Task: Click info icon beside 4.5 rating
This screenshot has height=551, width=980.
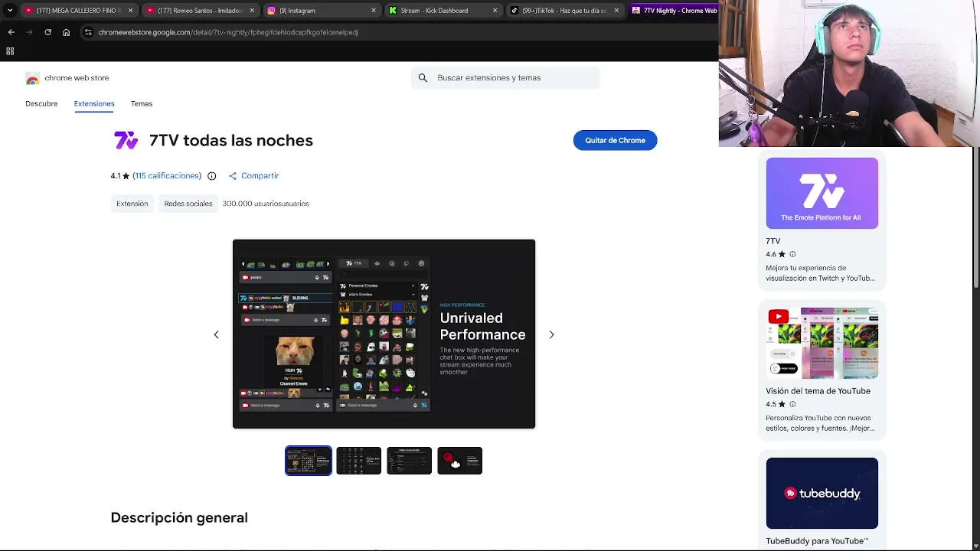Action: 792,404
